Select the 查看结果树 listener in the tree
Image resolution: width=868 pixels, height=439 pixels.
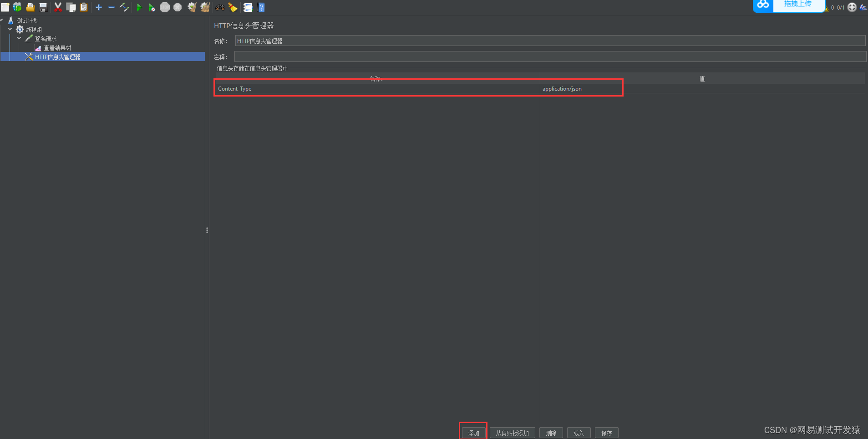pos(57,48)
